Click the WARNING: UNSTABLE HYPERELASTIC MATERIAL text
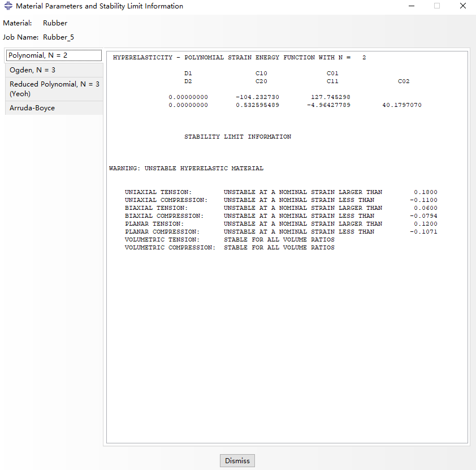The height and width of the screenshot is (470, 476). (x=186, y=168)
